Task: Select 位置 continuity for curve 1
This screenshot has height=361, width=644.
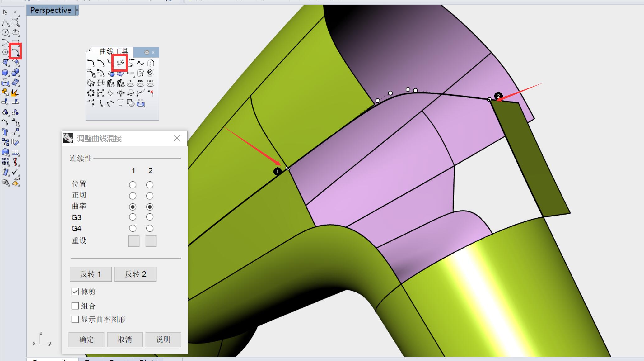Action: (x=133, y=185)
